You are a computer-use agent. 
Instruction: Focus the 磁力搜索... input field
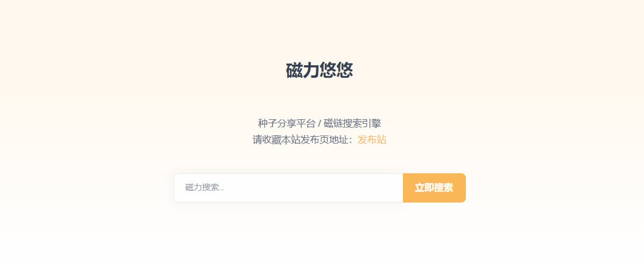pos(288,188)
